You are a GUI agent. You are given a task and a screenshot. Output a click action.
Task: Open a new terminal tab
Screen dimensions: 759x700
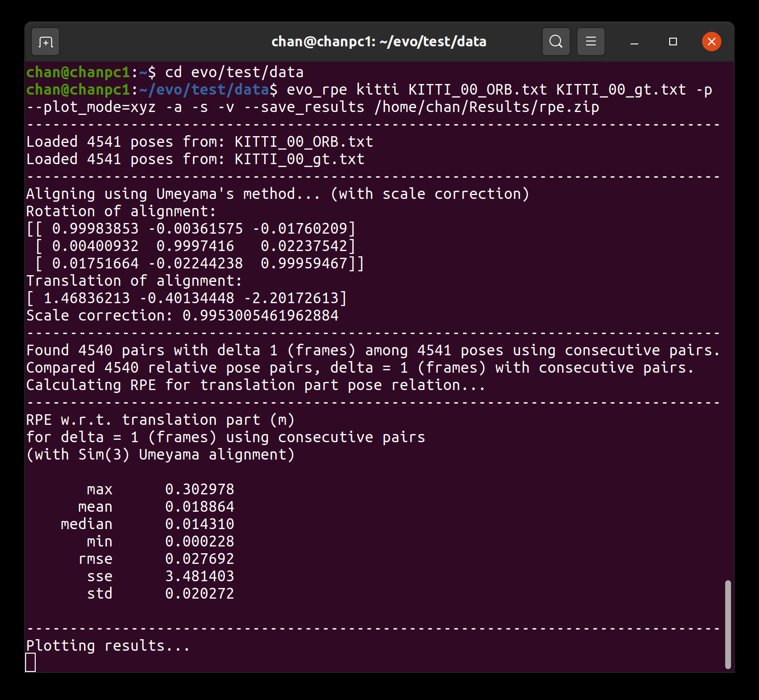[45, 42]
